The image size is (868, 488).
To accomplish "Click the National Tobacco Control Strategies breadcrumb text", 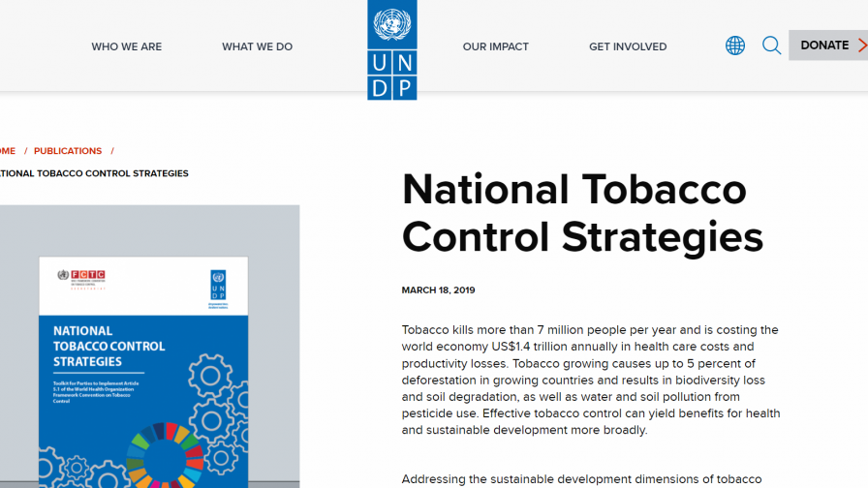I will [x=94, y=173].
